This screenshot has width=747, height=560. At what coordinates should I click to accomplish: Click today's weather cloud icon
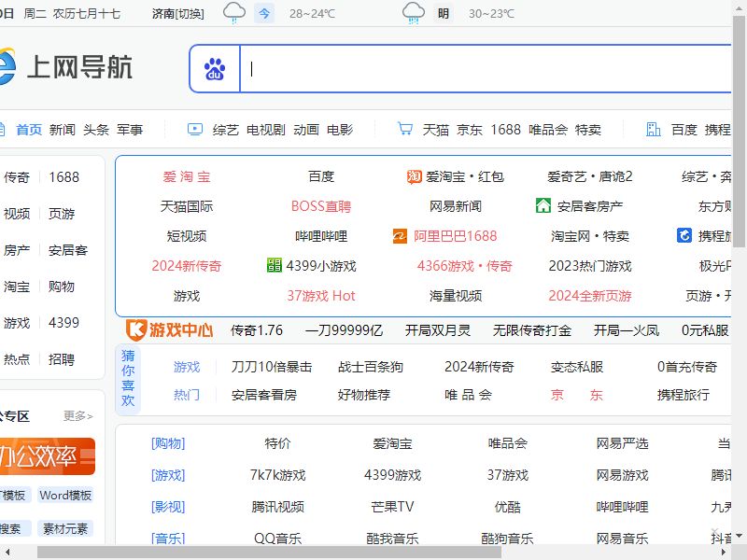[x=234, y=12]
